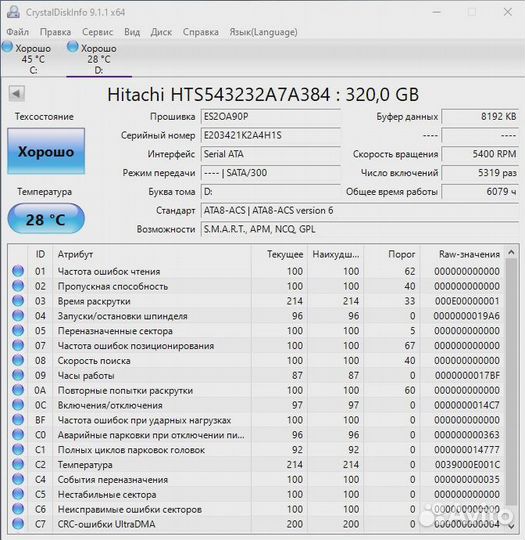Click the big Хорошо health status button
Screen dimensions: 525x540
[x=46, y=151]
